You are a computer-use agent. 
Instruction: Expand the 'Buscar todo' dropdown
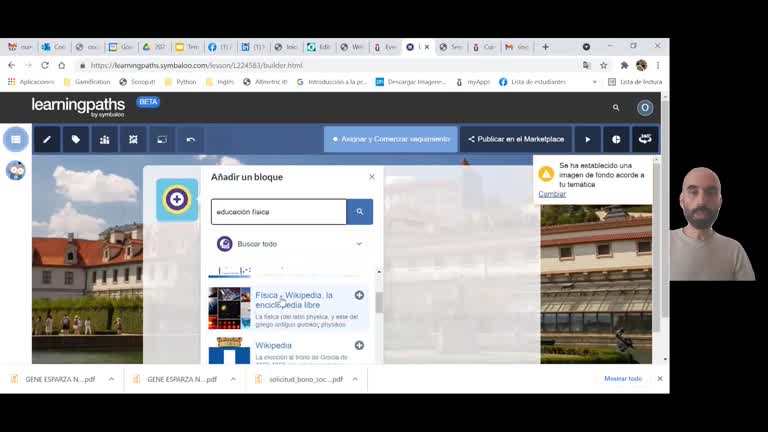[359, 244]
